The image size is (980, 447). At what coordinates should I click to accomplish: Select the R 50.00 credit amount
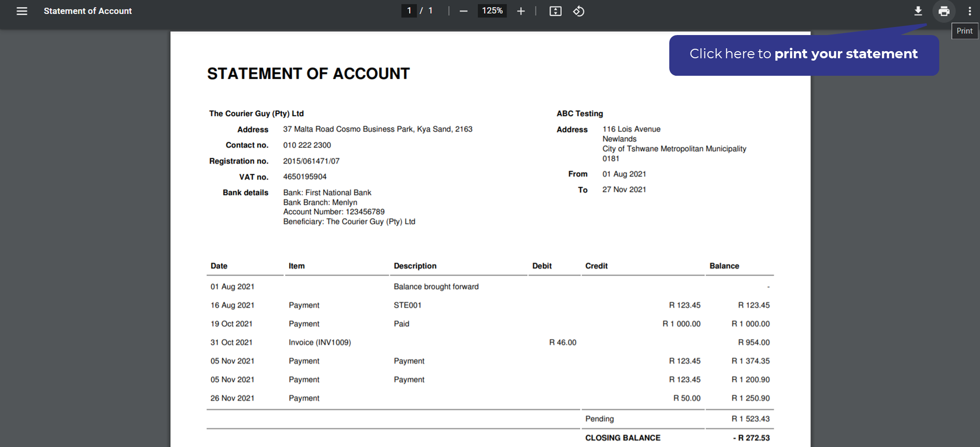(687, 398)
